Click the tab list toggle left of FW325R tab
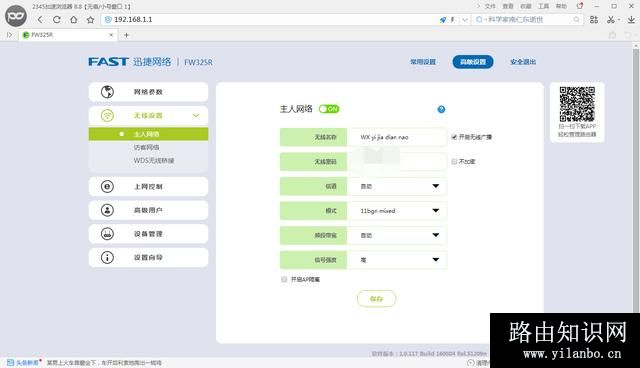The width and height of the screenshot is (640, 368). (x=9, y=35)
